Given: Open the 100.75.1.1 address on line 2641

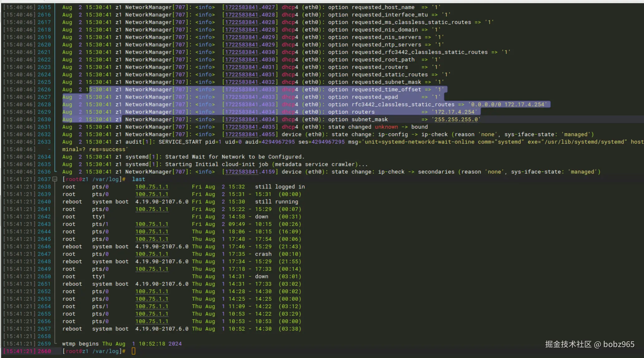Looking at the screenshot, I should (151, 209).
